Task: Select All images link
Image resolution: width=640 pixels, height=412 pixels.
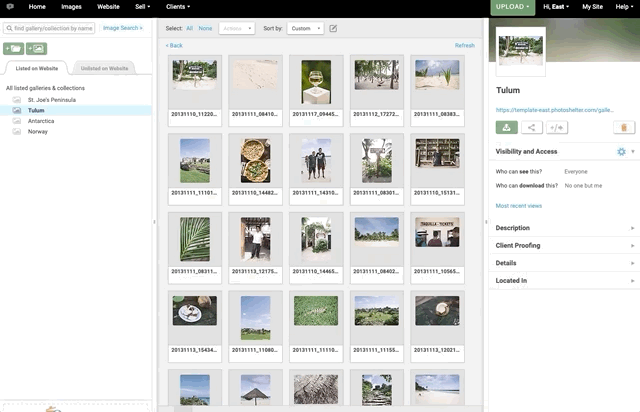Action: pos(189,28)
